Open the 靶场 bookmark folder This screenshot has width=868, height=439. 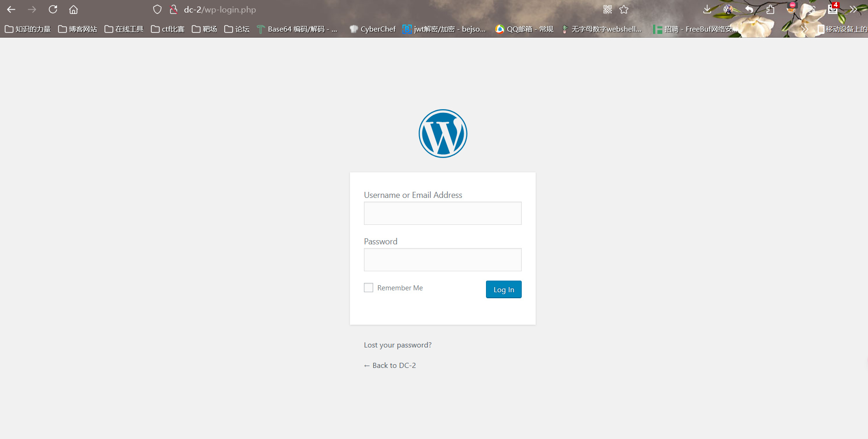tap(204, 29)
